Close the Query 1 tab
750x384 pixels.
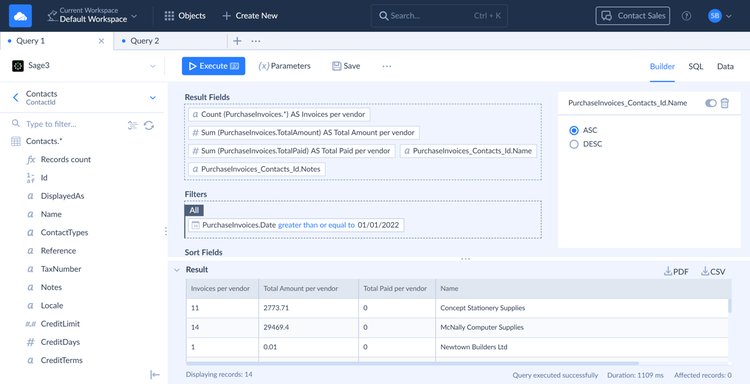pos(101,41)
